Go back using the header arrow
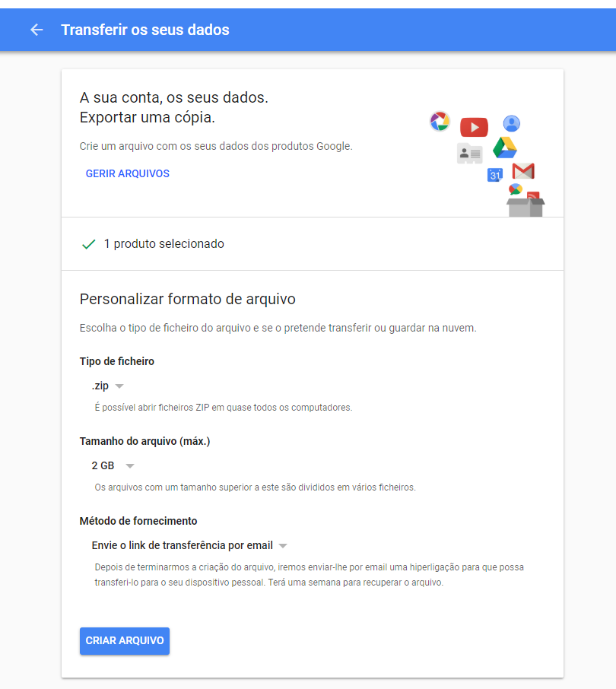Image resolution: width=616 pixels, height=689 pixels. 37,30
